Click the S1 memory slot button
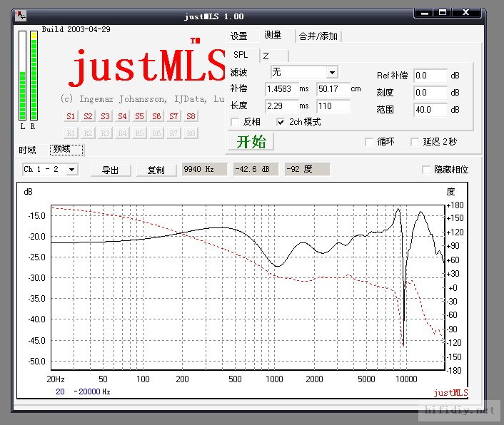Screen dimensions: 504x425 71,116
